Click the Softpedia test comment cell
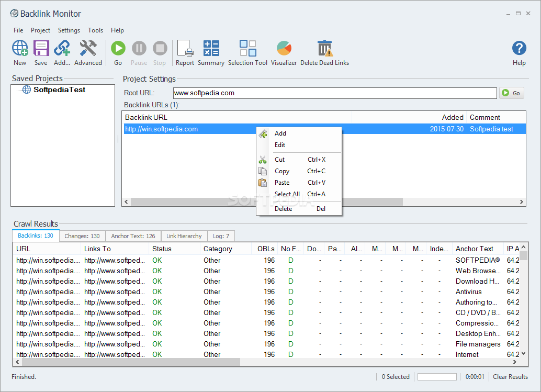The width and height of the screenshot is (541, 392). [491, 129]
